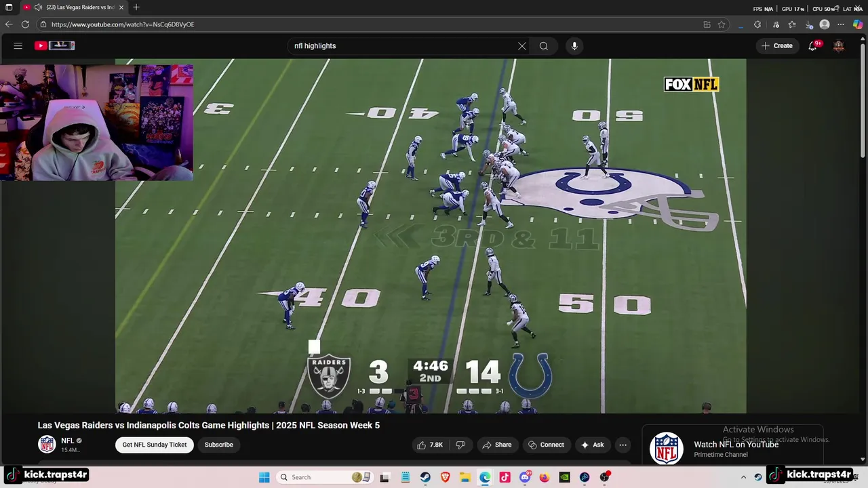868x488 pixels.
Task: Select the Las Vegas Raiders vs Indianapolis tab
Action: pyautogui.click(x=73, y=7)
